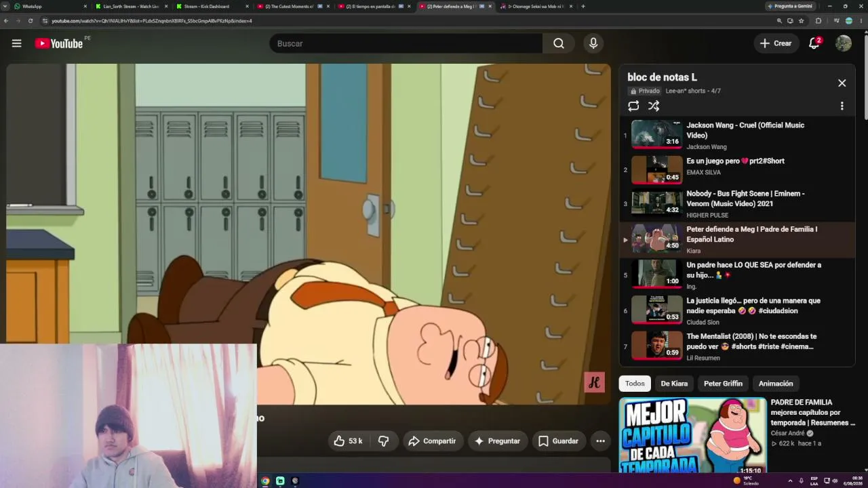Image resolution: width=868 pixels, height=488 pixels.
Task: Click Pregunta a Gemini button
Action: coord(789,6)
